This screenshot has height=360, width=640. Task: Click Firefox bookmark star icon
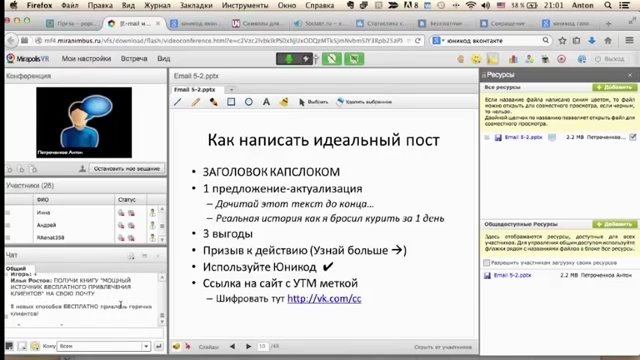pyautogui.click(x=562, y=40)
